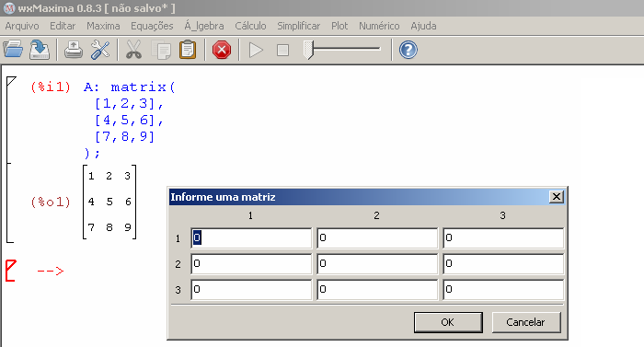Interrupt calculation with red stop icon
This screenshot has height=347, width=644.
point(222,50)
